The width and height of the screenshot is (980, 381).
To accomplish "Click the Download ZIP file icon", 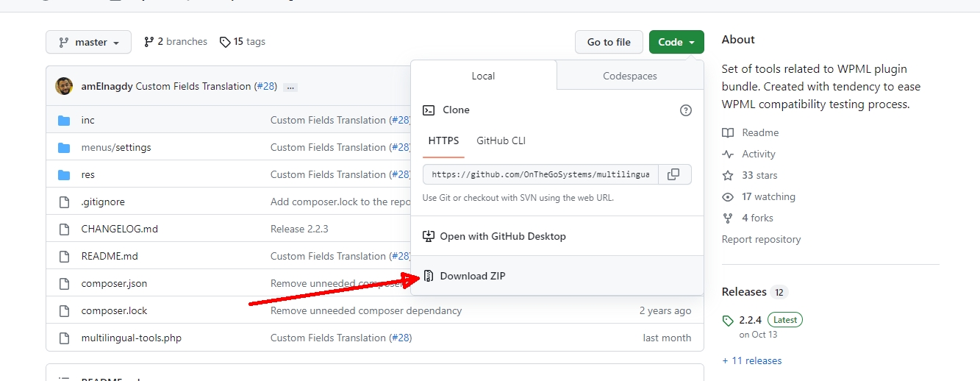I will (429, 277).
